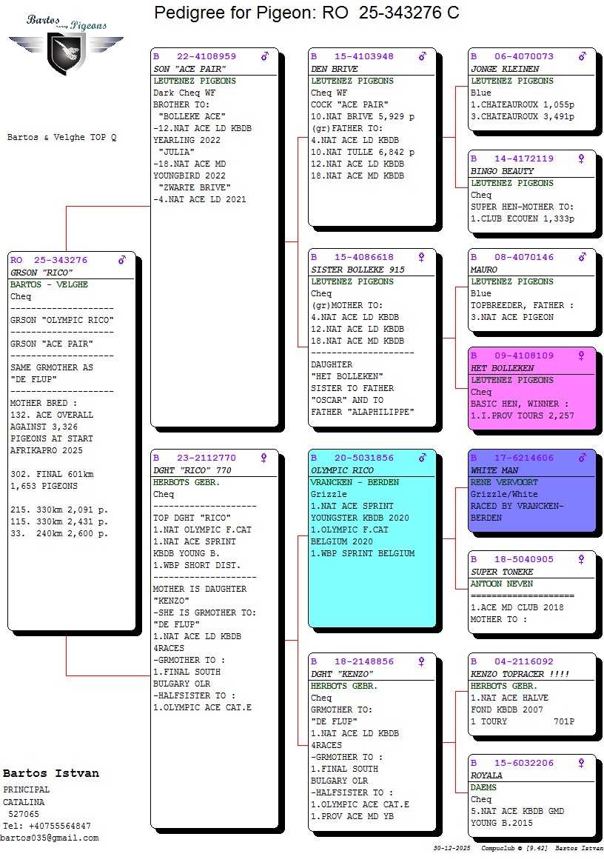The width and height of the screenshot is (604, 868).
Task: Click male symbol on JONGE KLEINEN box
Action: pos(583,56)
